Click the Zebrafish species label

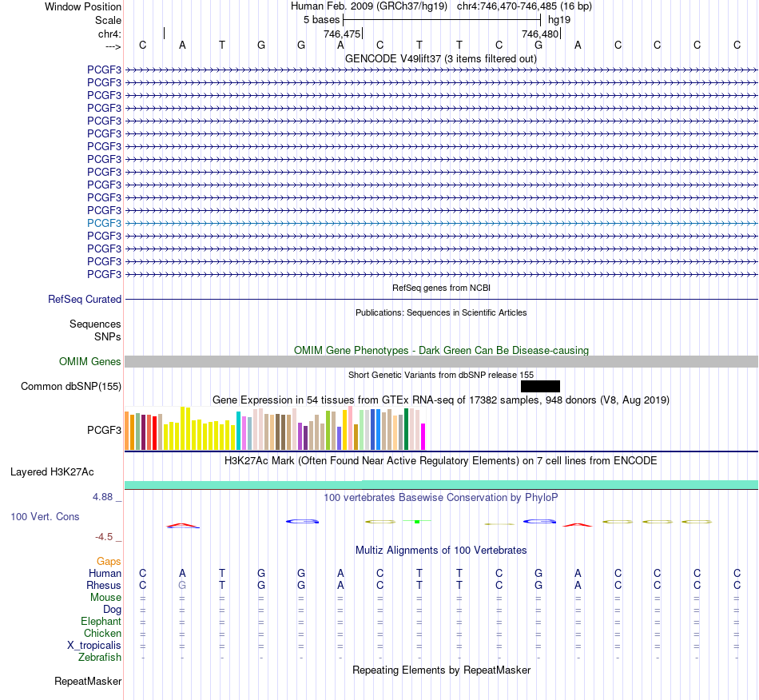pyautogui.click(x=100, y=658)
